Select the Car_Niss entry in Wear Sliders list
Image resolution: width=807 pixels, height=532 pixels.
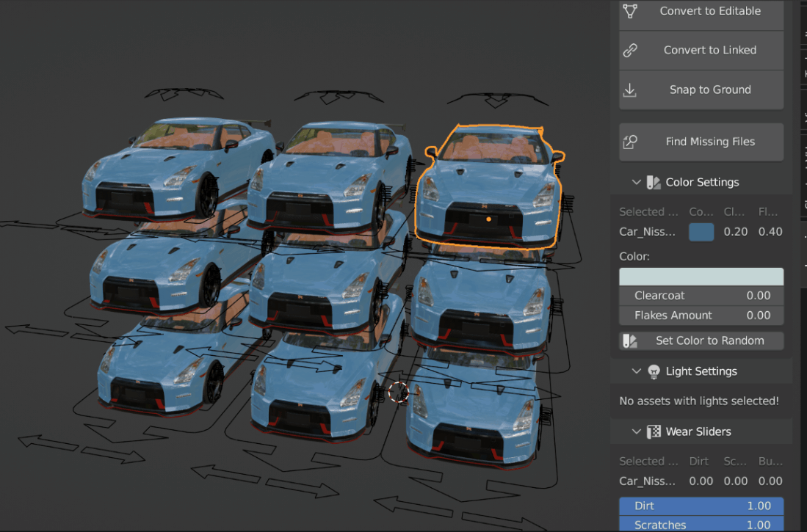point(646,481)
